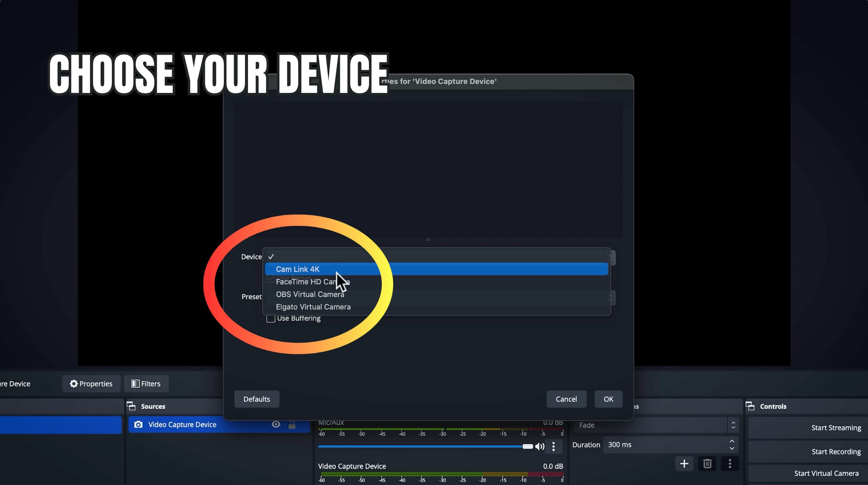The image size is (868, 485).
Task: Open Mic/Aux three-dot options menu
Action: (553, 446)
